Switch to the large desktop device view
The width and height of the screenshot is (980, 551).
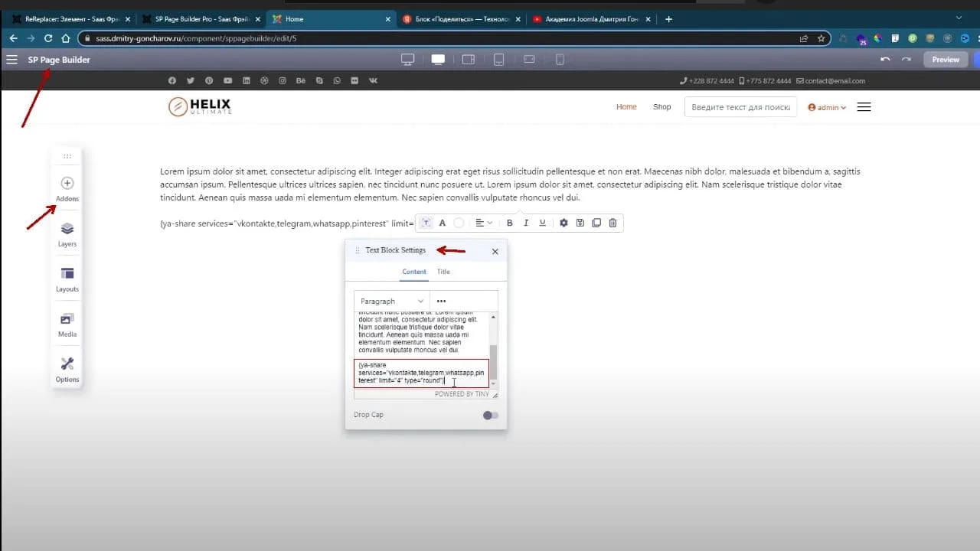coord(407,60)
